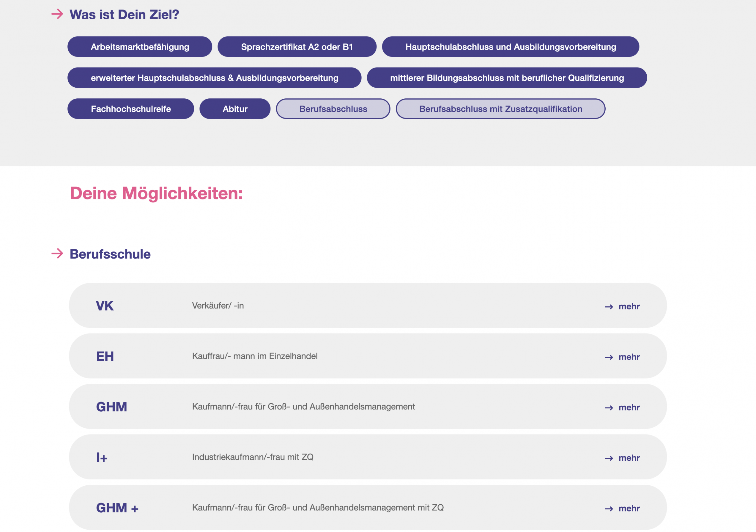The height and width of the screenshot is (532, 756).
Task: Click the arrow icon in the VK row
Action: [609, 307]
